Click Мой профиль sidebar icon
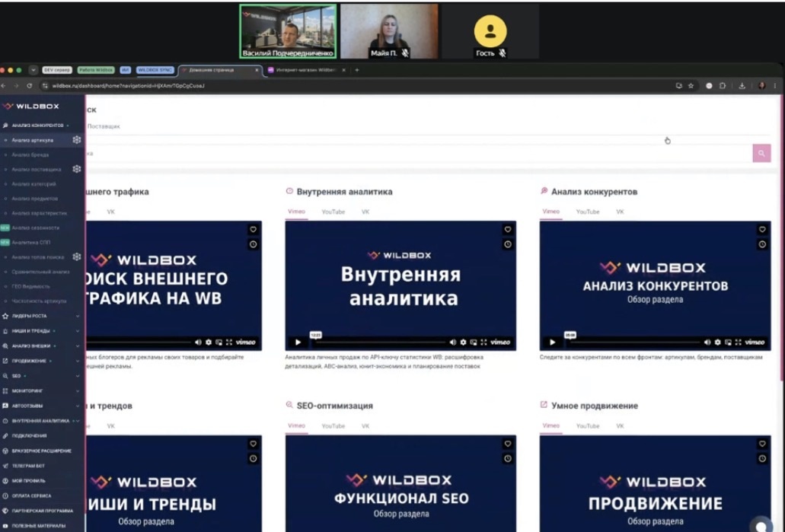This screenshot has width=785, height=532. (5, 481)
